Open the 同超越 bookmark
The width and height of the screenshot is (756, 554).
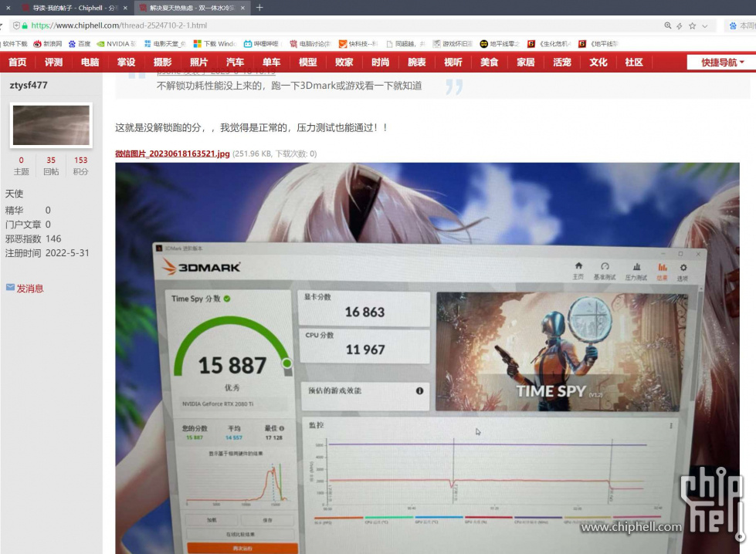[406, 44]
